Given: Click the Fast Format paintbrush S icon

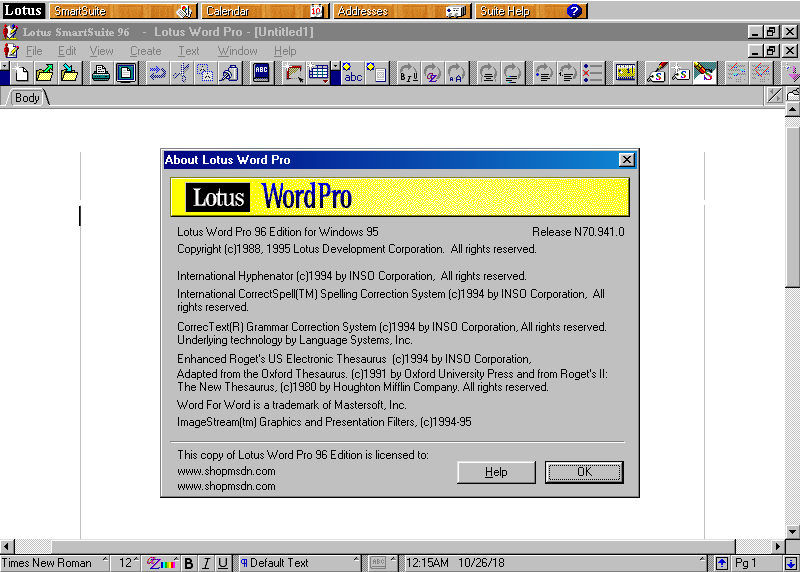Looking at the screenshot, I should point(705,73).
